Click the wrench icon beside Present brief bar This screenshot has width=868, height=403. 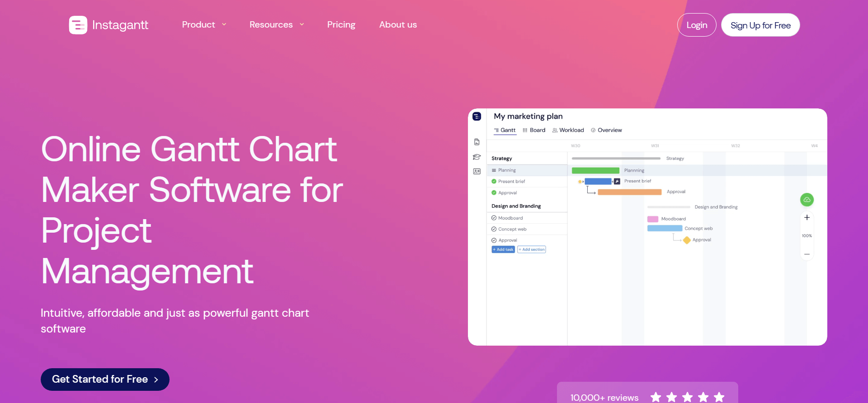coord(617,182)
